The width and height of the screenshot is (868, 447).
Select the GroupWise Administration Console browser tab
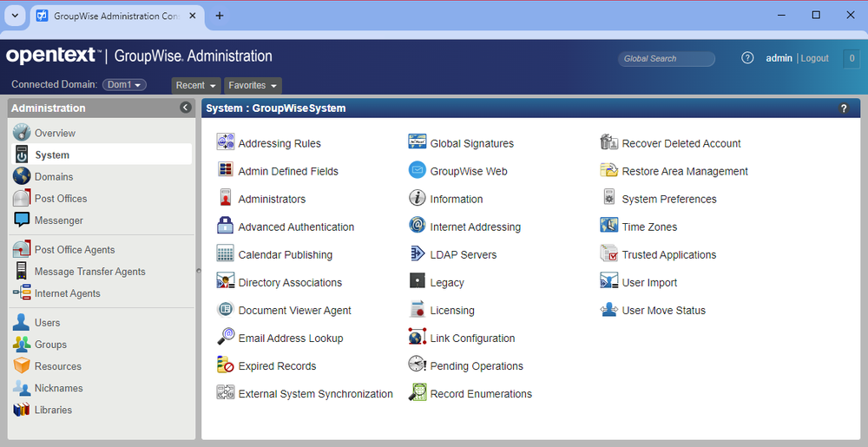[117, 16]
